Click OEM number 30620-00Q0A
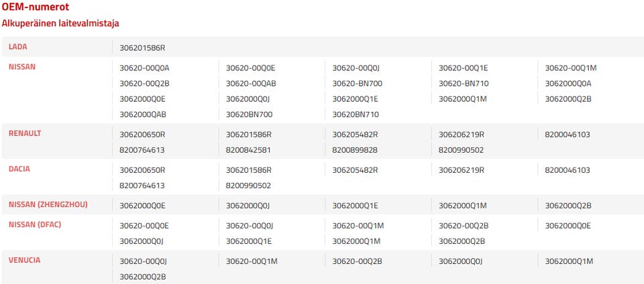This screenshot has height=284, width=644. point(144,68)
